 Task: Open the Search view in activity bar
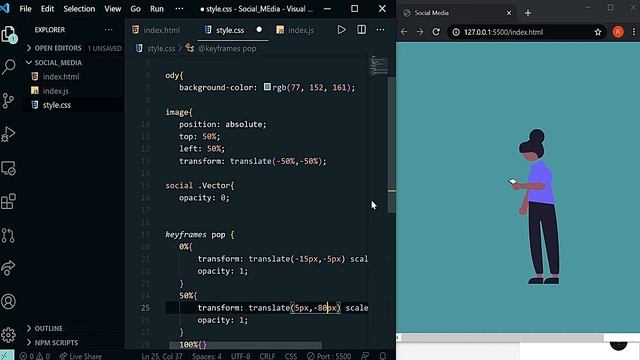(9, 67)
